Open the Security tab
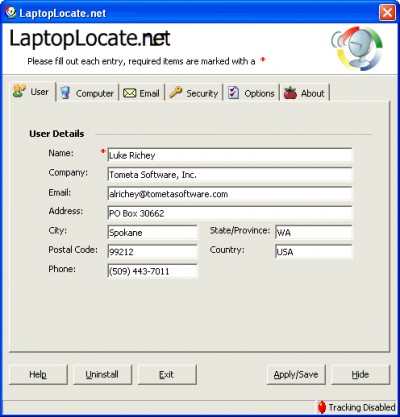 [194, 93]
